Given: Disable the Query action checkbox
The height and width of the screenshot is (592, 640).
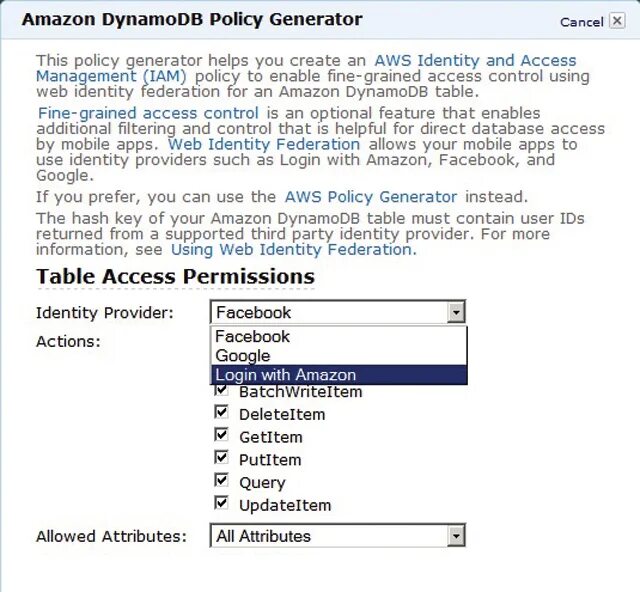Looking at the screenshot, I should (221, 482).
